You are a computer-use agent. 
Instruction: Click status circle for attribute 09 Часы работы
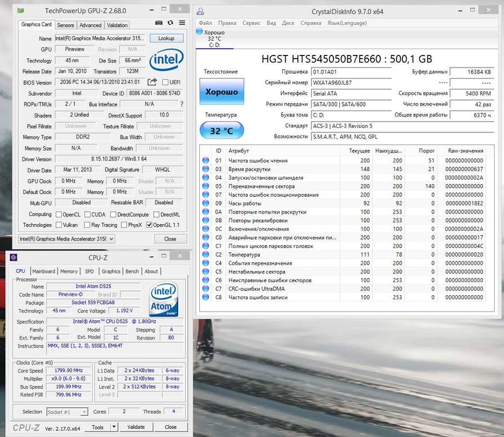coord(205,203)
